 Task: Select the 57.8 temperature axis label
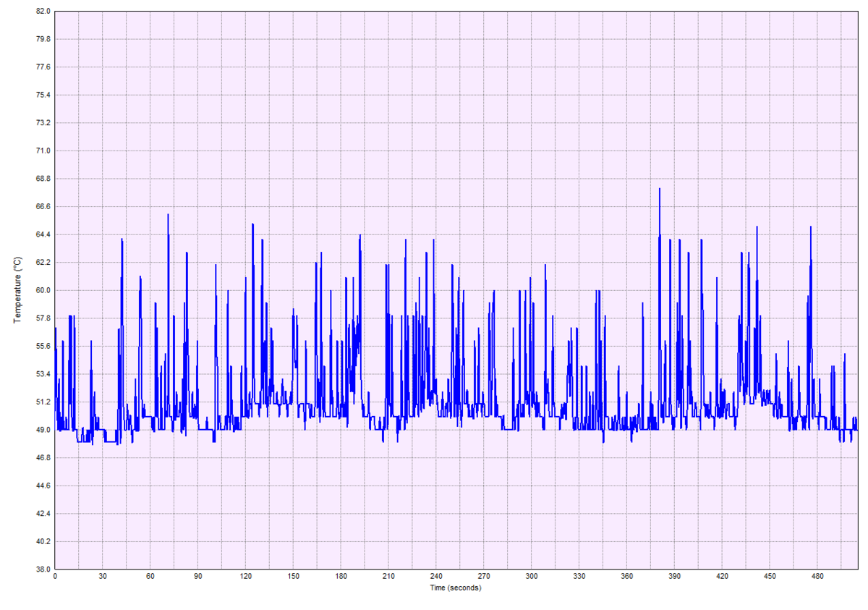point(43,318)
